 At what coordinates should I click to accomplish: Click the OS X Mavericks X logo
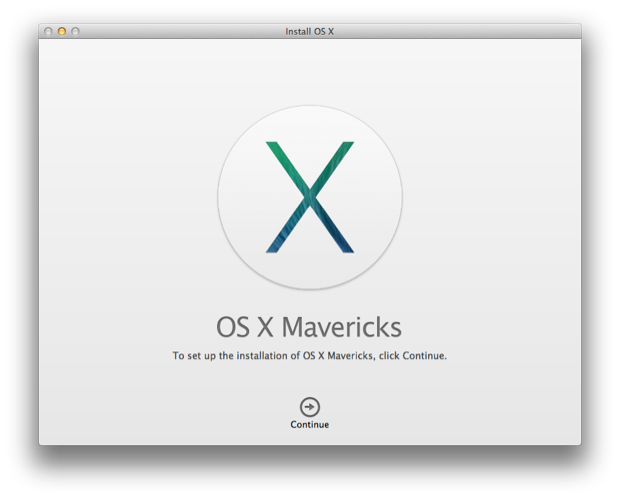pyautogui.click(x=310, y=197)
